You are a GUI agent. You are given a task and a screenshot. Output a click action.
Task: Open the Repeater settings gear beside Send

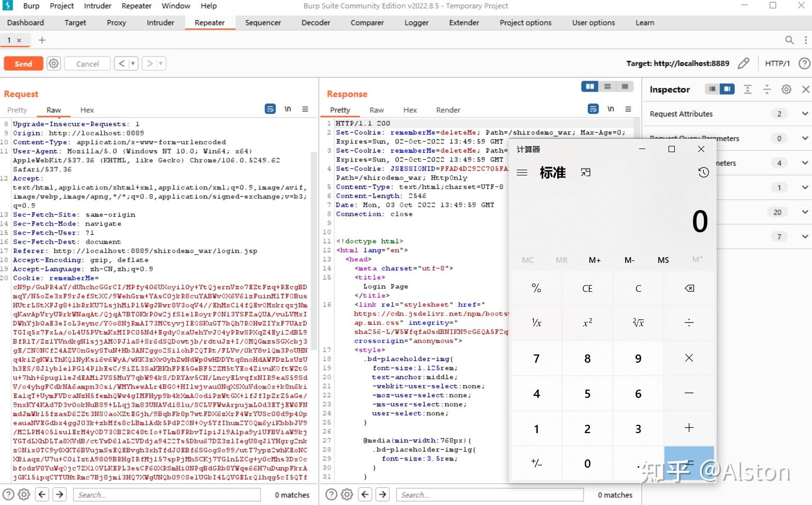pos(53,64)
